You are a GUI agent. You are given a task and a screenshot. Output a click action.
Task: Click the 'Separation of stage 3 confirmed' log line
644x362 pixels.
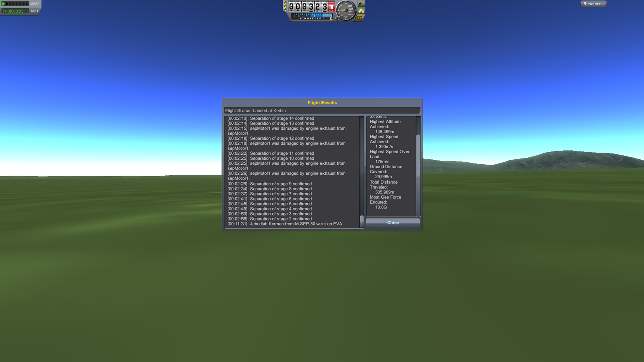coord(270,214)
